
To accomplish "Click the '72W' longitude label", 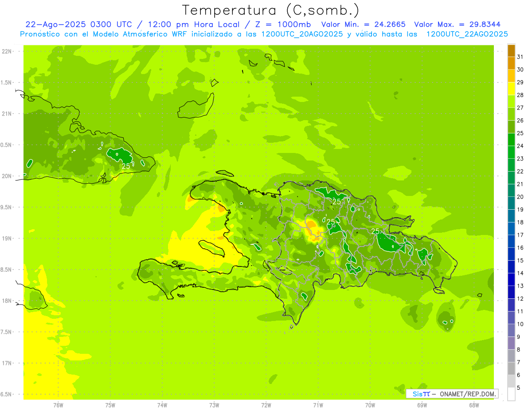I will point(266,405).
